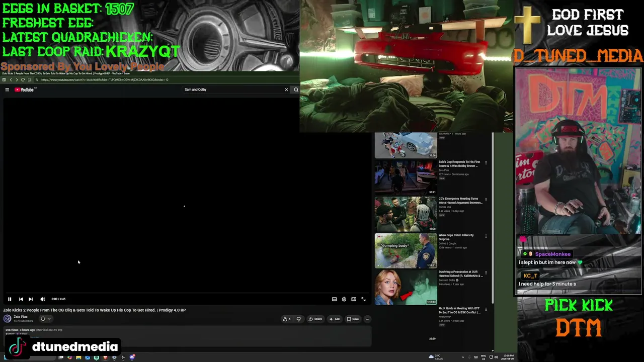Open the 'When Cops Catch Killers' thumbnail

(x=406, y=250)
